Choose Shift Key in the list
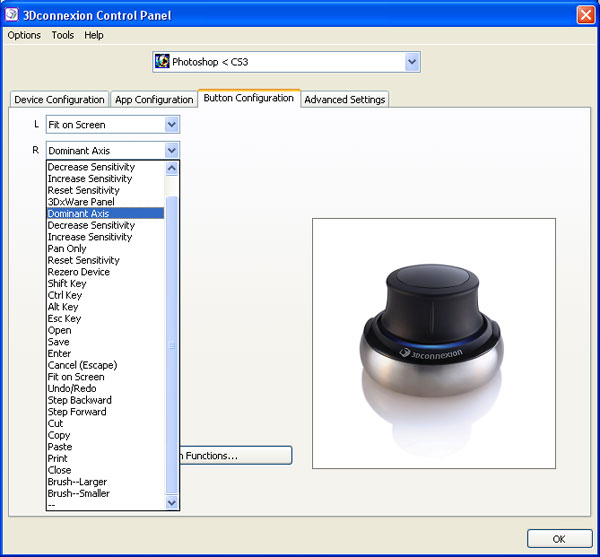Viewport: 600px width, 557px height. click(x=105, y=283)
